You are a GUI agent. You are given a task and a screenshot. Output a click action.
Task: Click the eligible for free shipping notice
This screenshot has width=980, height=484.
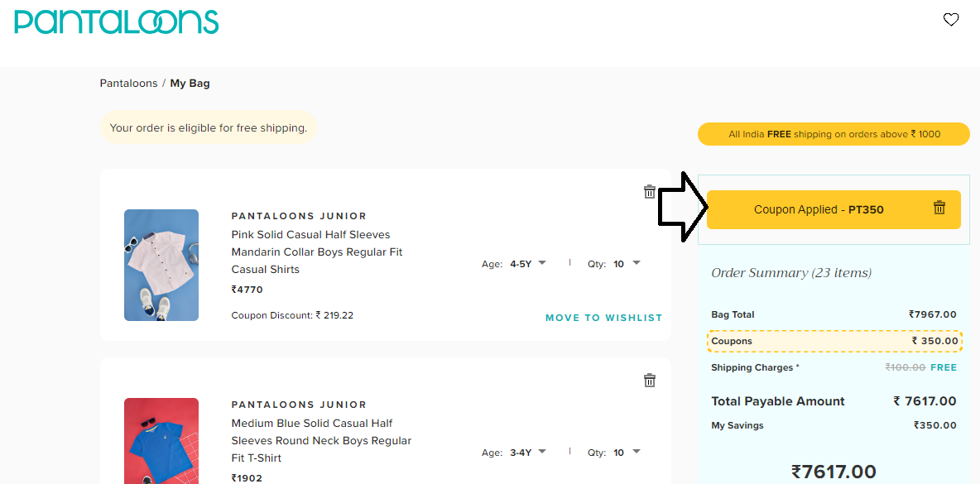[208, 128]
